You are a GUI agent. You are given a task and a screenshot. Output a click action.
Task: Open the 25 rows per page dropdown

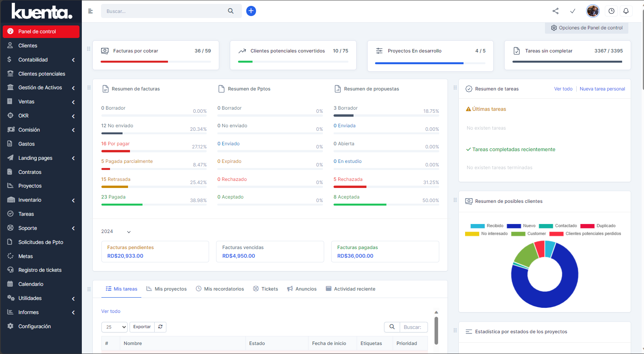(x=115, y=327)
